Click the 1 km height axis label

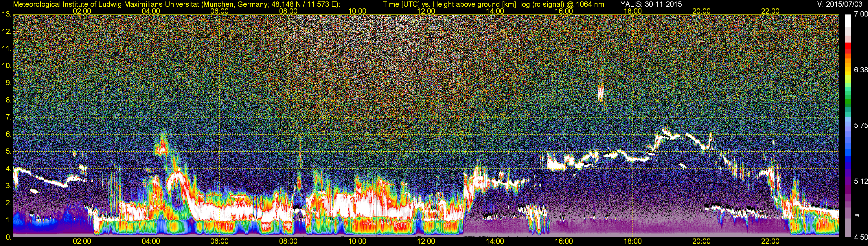coord(9,220)
